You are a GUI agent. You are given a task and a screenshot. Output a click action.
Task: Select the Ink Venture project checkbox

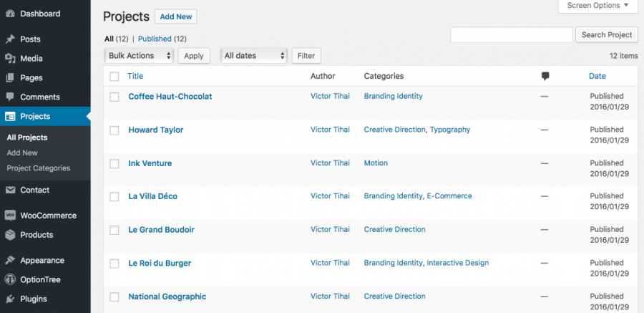pos(114,164)
